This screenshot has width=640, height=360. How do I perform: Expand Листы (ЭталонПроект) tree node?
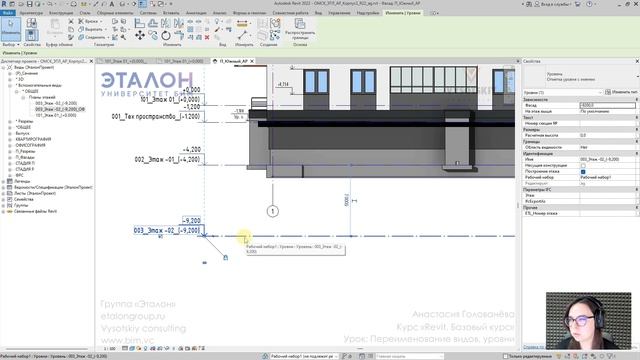3,193
